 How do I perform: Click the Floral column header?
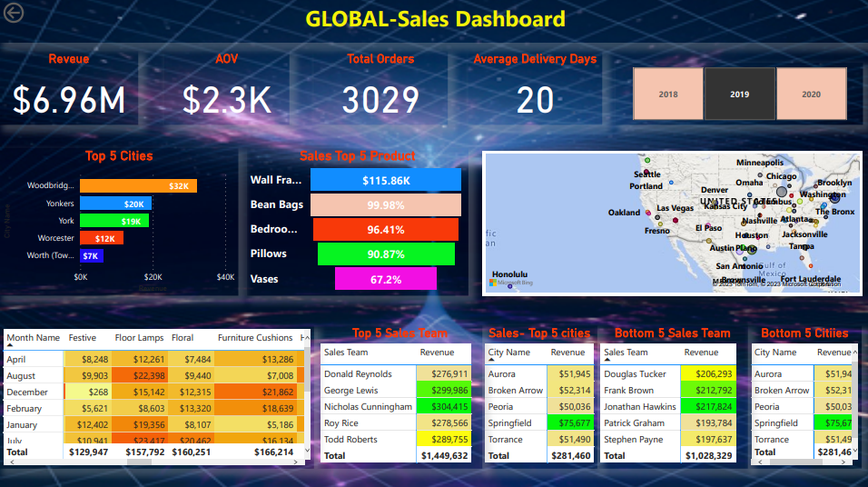pos(182,337)
